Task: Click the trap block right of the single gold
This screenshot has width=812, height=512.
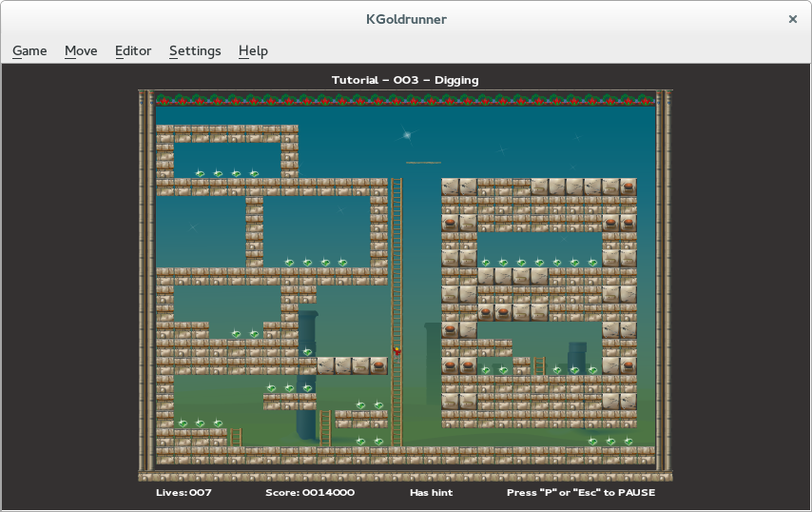Action: (x=378, y=365)
